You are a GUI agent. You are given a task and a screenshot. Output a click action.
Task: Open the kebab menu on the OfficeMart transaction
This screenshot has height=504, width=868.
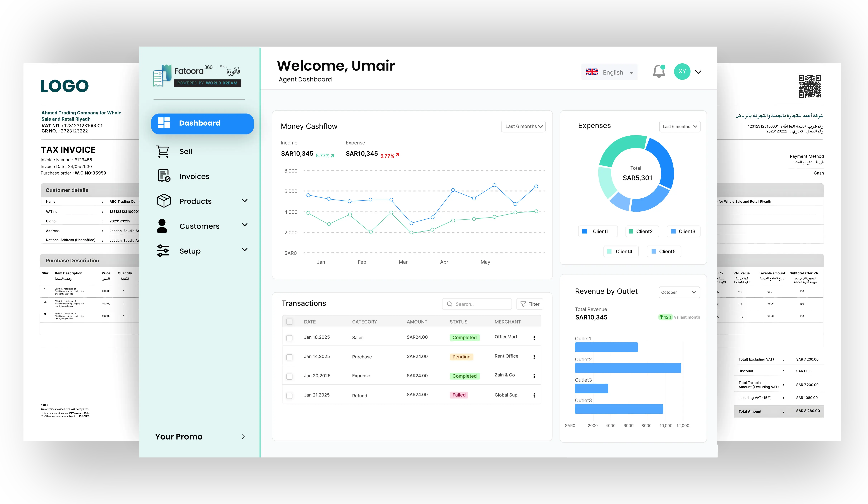coord(534,338)
